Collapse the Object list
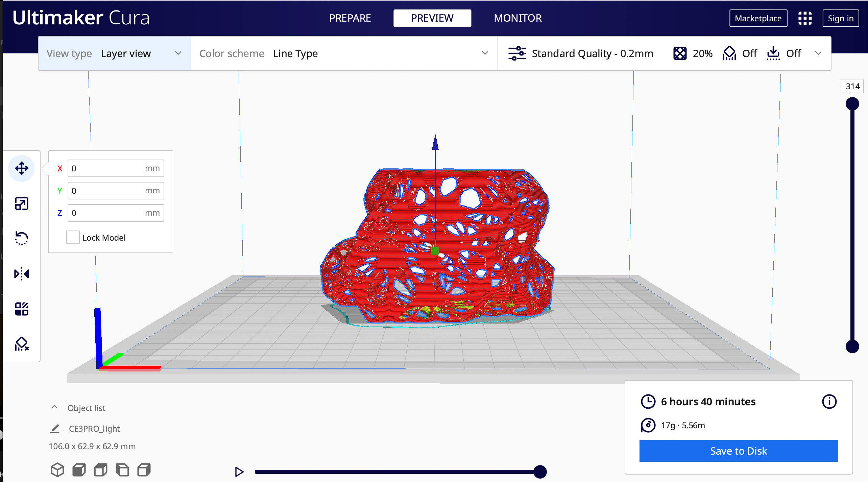 click(x=54, y=408)
